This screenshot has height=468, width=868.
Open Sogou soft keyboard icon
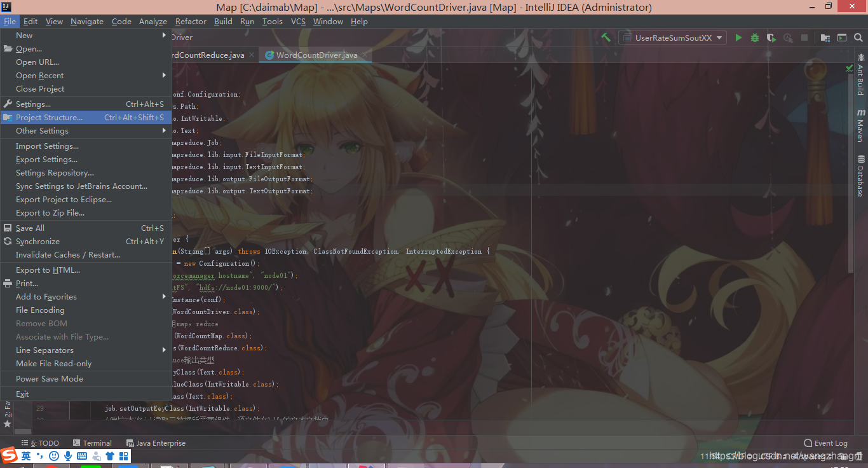pyautogui.click(x=82, y=456)
